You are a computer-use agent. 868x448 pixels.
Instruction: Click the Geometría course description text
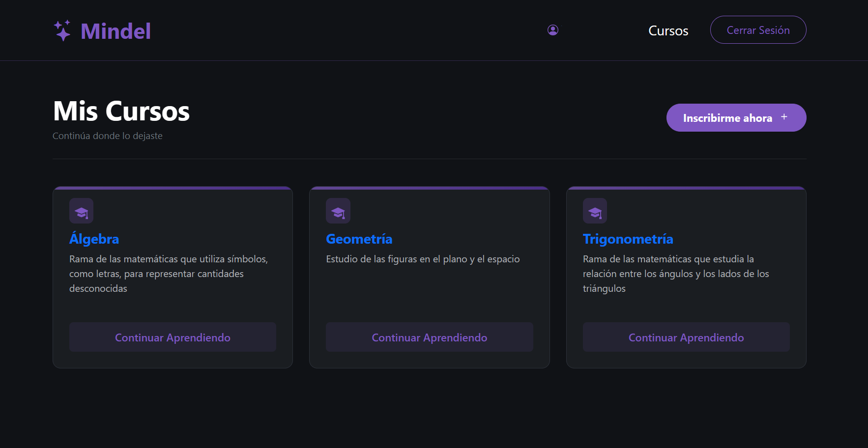[x=423, y=259]
